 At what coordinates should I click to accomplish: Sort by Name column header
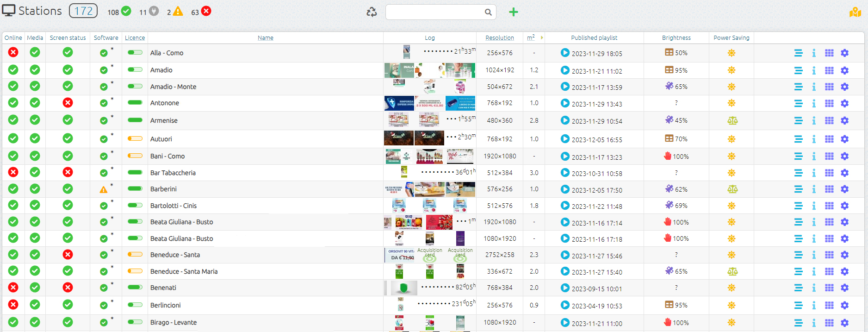pyautogui.click(x=265, y=38)
